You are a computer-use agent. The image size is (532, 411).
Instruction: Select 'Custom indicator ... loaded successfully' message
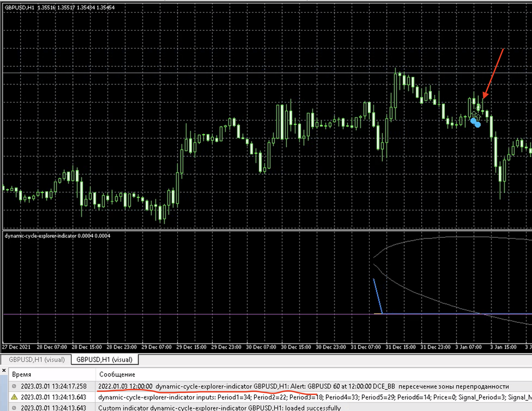click(219, 408)
